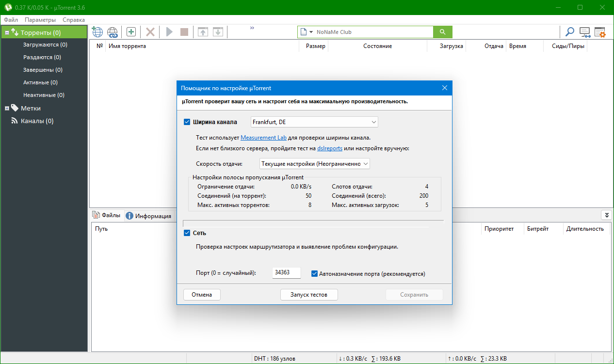This screenshot has width=614, height=364.
Task: Open the Параметры menu
Action: click(40, 20)
